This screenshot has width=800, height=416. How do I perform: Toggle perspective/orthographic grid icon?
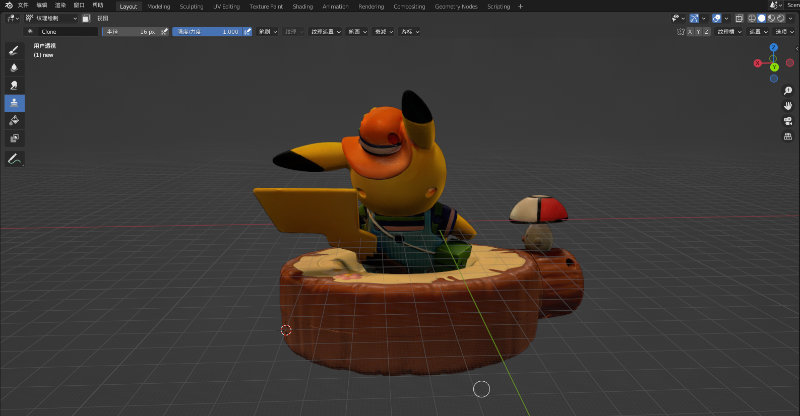[788, 136]
